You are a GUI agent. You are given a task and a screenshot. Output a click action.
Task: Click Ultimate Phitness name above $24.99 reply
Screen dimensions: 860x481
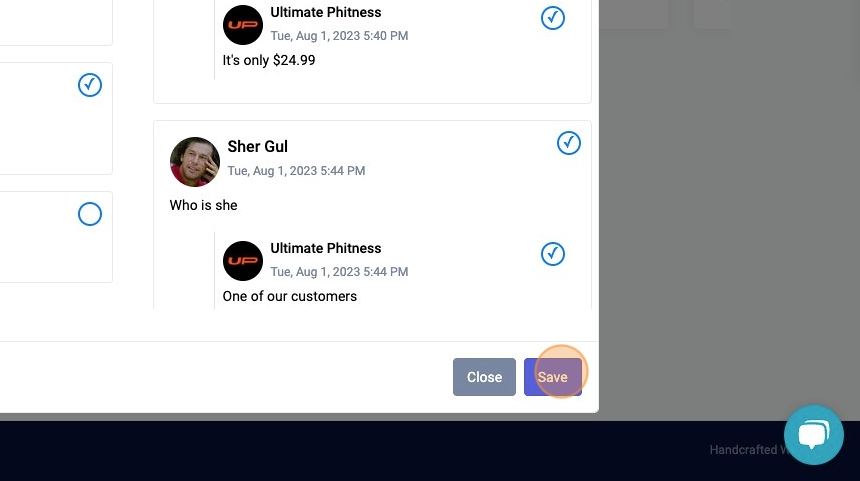326,12
